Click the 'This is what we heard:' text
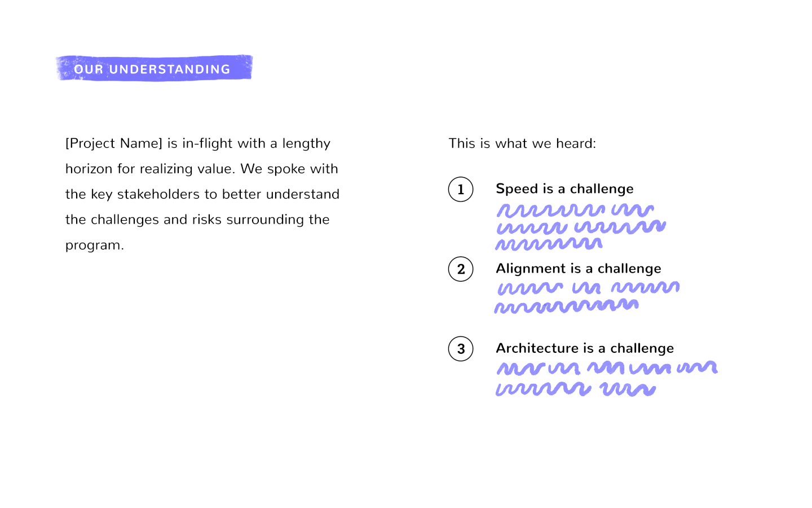This screenshot has width=812, height=508. coord(522,143)
